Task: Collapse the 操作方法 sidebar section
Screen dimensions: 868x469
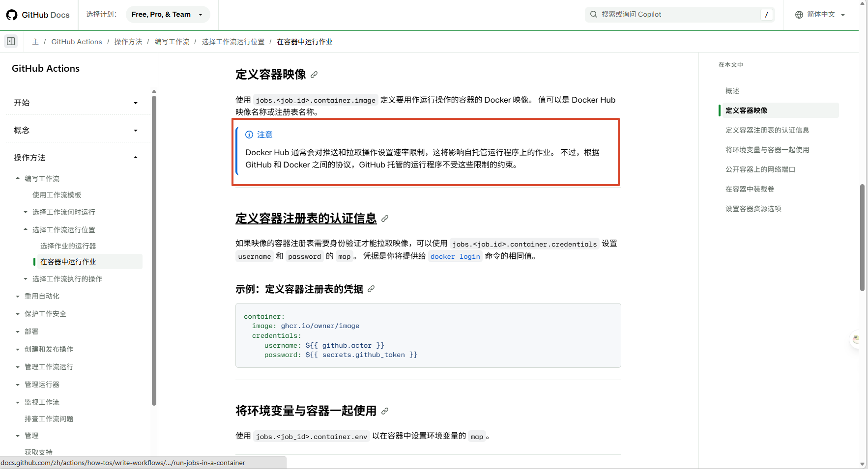Action: pos(76,158)
